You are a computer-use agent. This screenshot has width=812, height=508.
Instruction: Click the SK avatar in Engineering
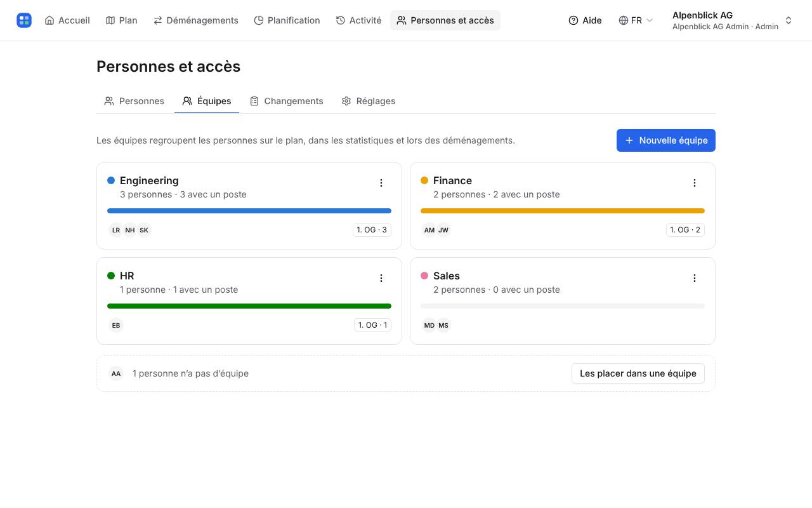click(x=144, y=230)
